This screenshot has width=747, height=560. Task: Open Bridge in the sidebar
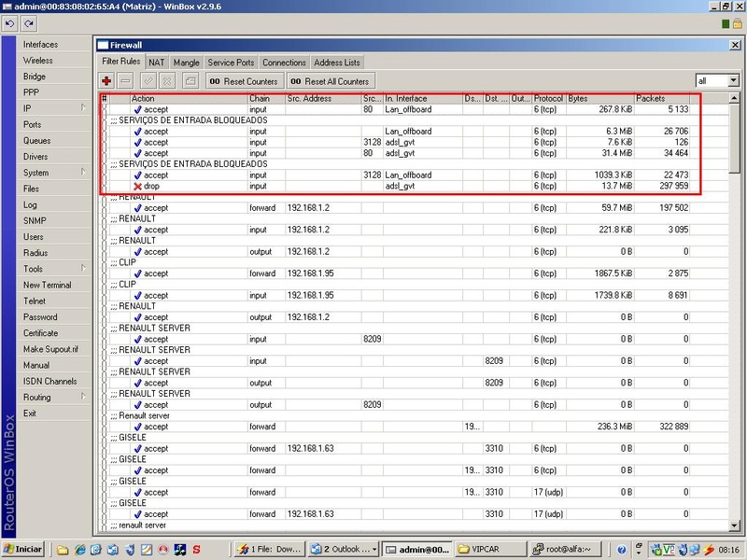click(x=53, y=77)
